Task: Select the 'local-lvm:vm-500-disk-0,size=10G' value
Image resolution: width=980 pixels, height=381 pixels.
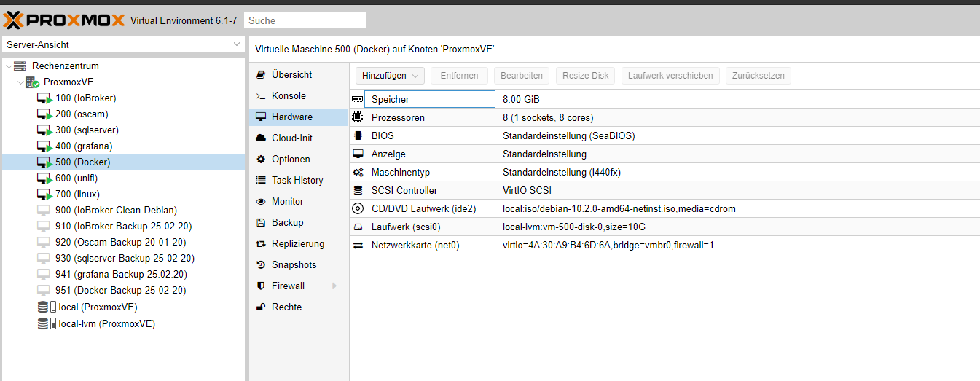Action: (575, 227)
